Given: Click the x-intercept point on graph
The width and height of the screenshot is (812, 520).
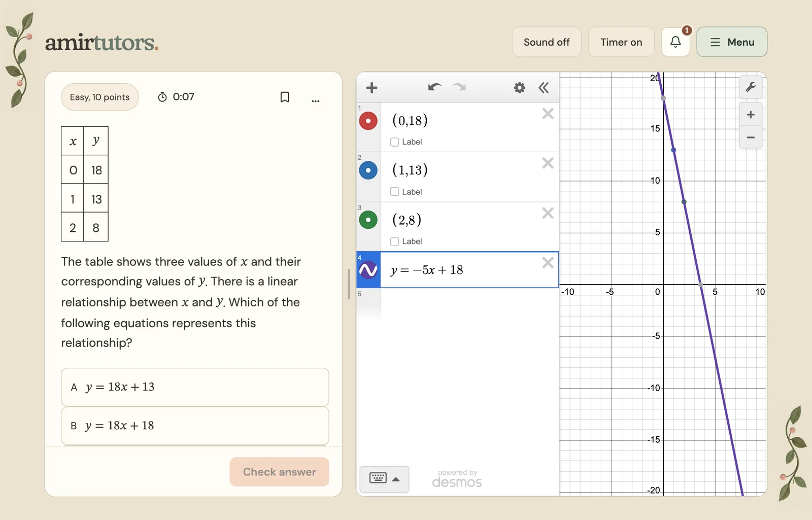Looking at the screenshot, I should [x=701, y=285].
